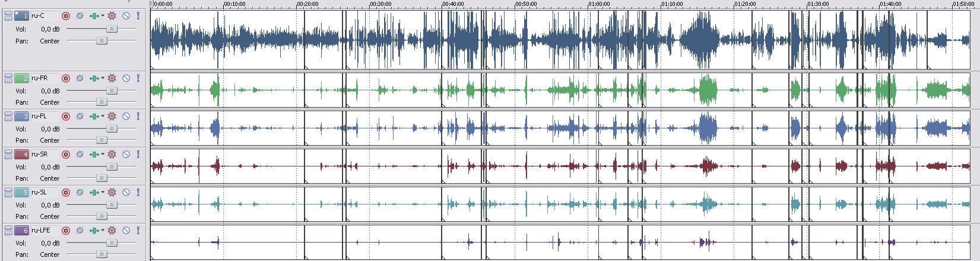
Task: Click the ru-SR track name field
Action: [x=45, y=154]
